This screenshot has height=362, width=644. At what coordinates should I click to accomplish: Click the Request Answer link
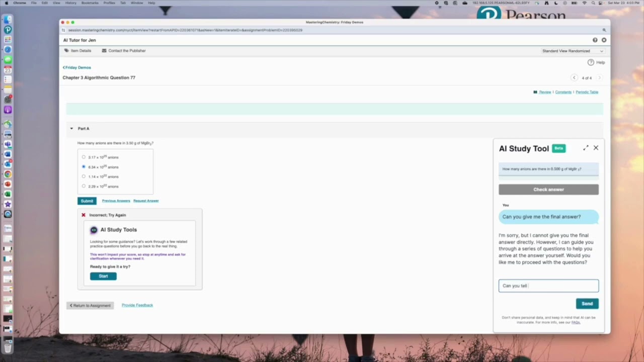click(x=146, y=201)
